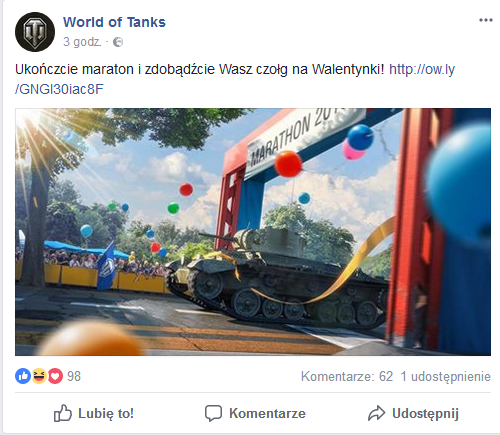Click the Komentarze speech bubble icon

coord(213,413)
